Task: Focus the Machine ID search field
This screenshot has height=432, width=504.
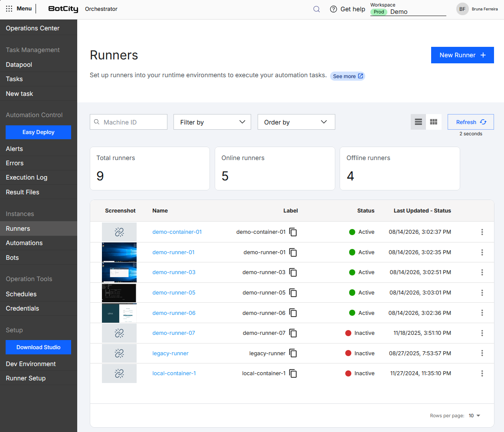Action: click(128, 122)
